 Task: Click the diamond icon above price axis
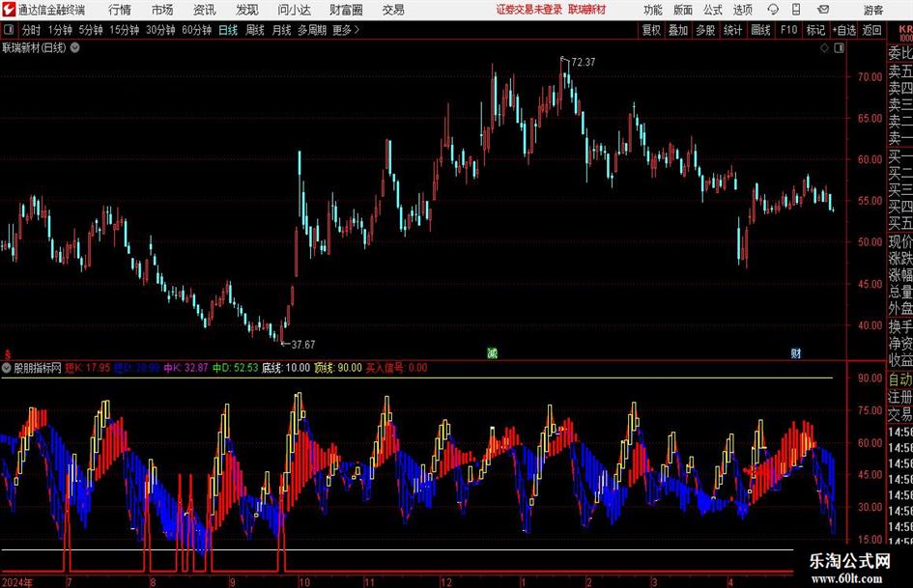(824, 48)
